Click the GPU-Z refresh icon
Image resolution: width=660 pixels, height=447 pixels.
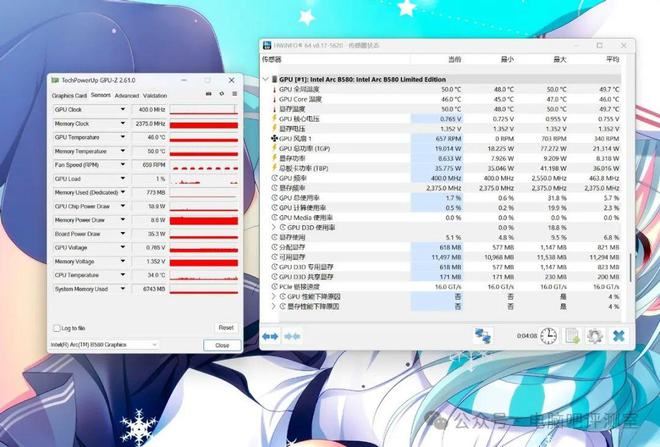[221, 94]
